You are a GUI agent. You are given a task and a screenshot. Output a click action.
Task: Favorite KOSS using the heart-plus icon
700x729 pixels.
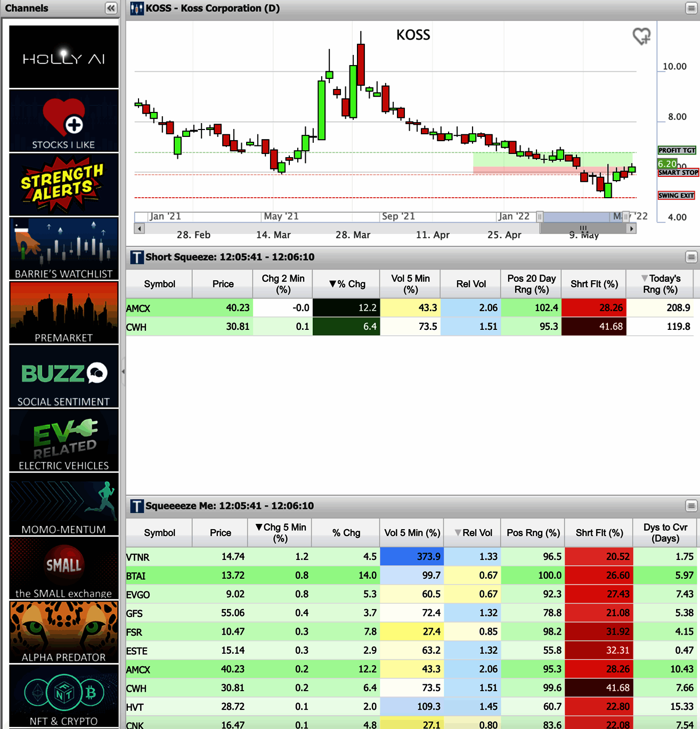[641, 36]
